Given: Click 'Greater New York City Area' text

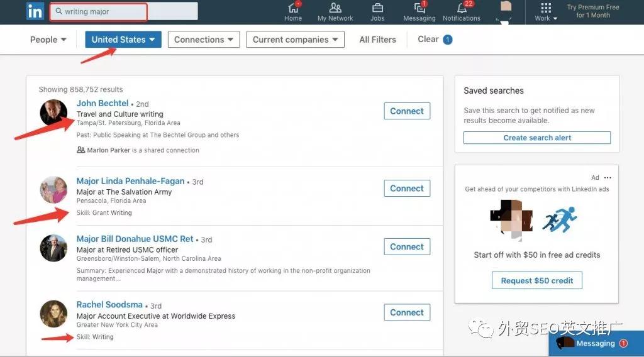Looking at the screenshot, I should (117, 325).
